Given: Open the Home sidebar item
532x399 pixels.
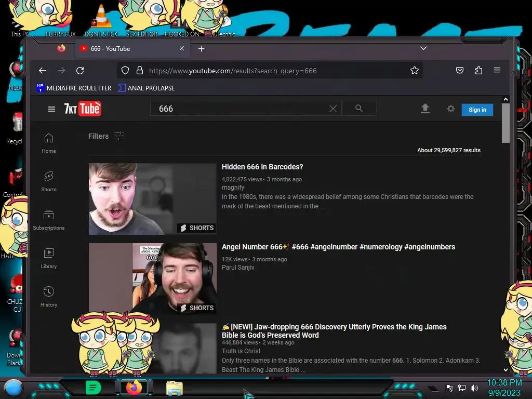Looking at the screenshot, I should click(48, 143).
